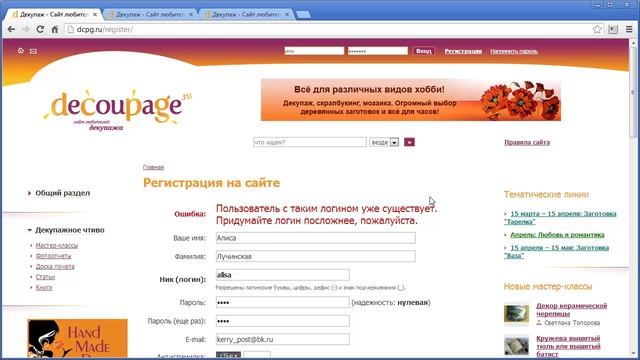This screenshot has height=360, width=640.
Task: Focus the header password field
Action: click(378, 51)
